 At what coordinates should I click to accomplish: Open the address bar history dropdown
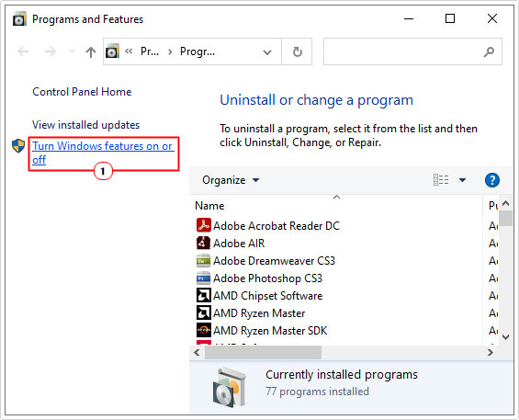(267, 52)
